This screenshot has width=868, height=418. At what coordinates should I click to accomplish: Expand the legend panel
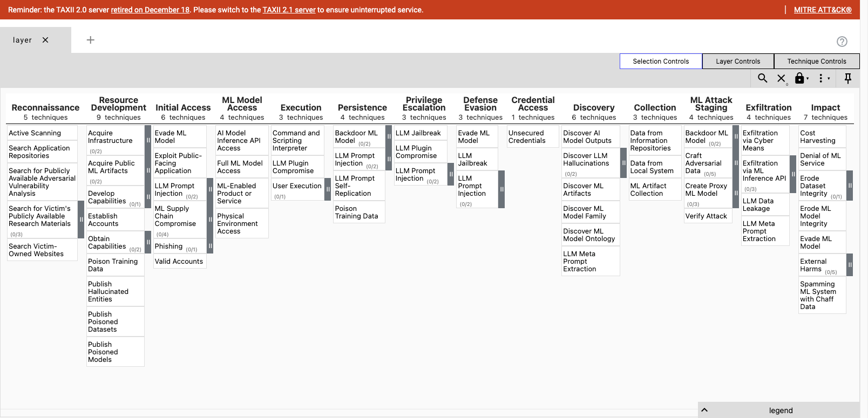(704, 410)
